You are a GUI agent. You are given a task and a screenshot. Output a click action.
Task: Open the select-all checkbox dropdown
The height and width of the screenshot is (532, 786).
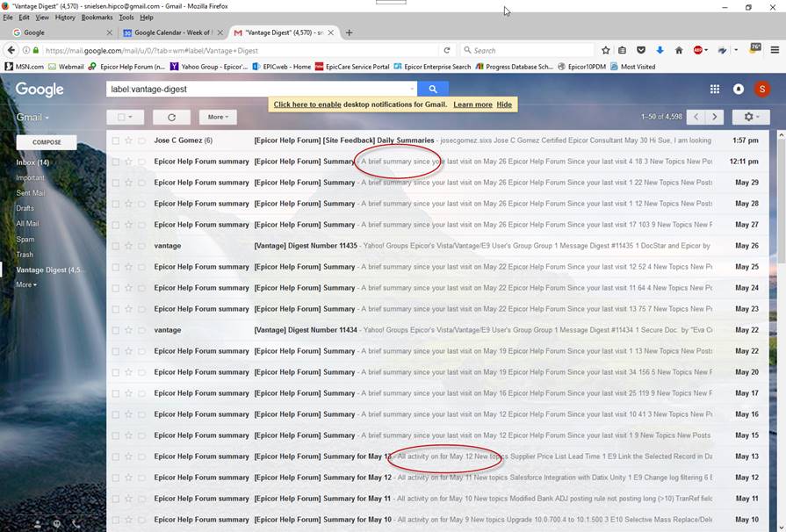coord(126,117)
